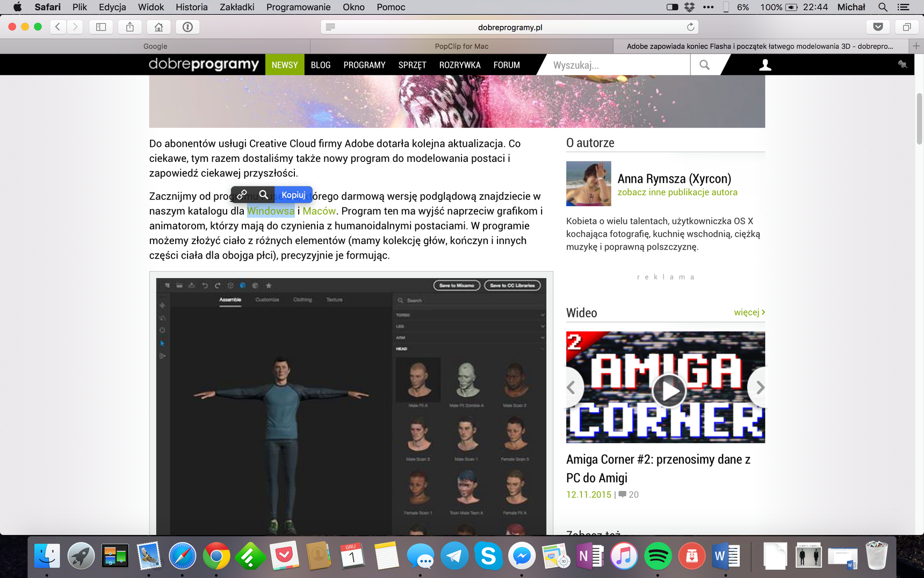Open Finder from the Dock
The image size is (924, 578).
click(47, 555)
